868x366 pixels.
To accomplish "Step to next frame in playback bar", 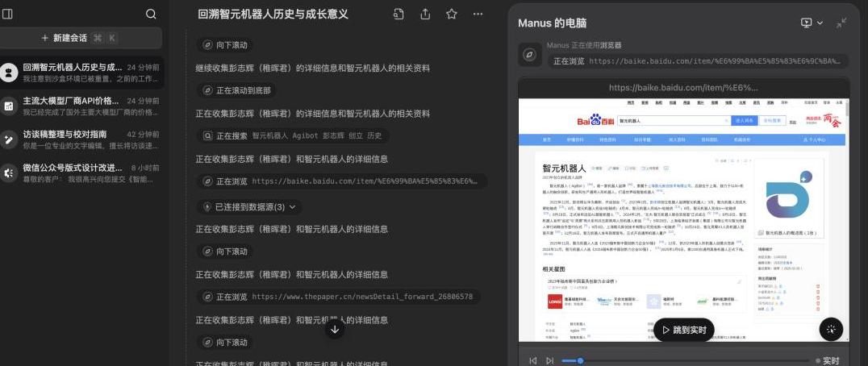I will point(549,360).
